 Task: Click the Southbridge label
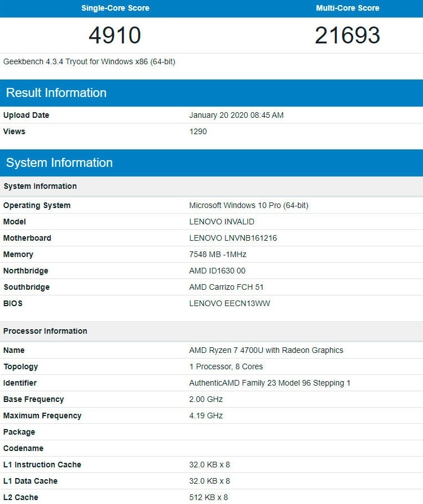click(x=27, y=287)
